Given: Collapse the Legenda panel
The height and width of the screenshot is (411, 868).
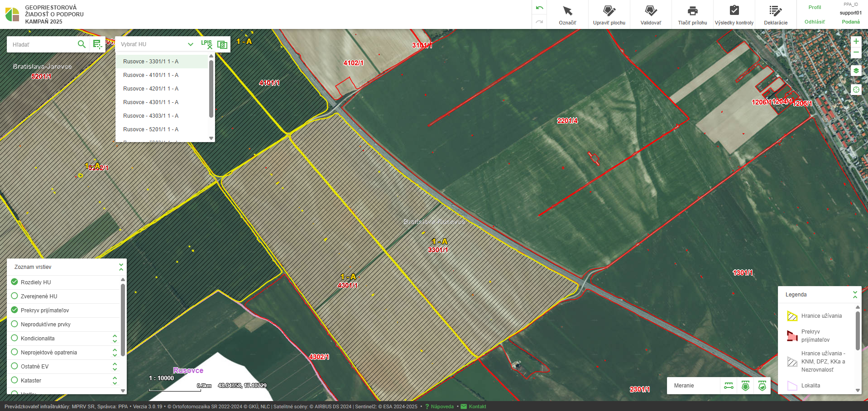Looking at the screenshot, I should (x=855, y=295).
